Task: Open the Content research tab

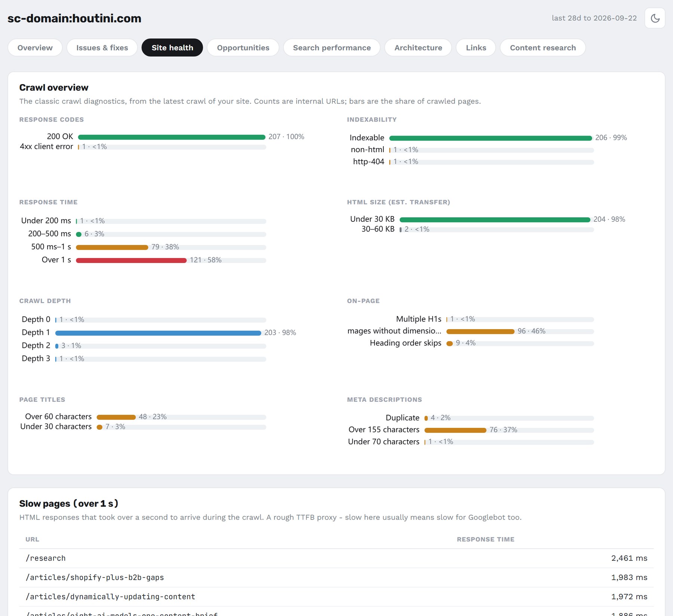Action: (x=543, y=47)
